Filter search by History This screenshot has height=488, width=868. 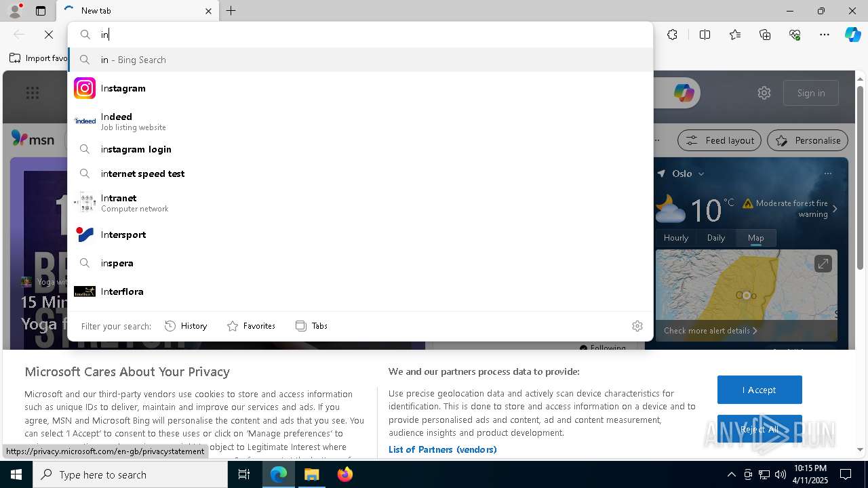point(186,326)
